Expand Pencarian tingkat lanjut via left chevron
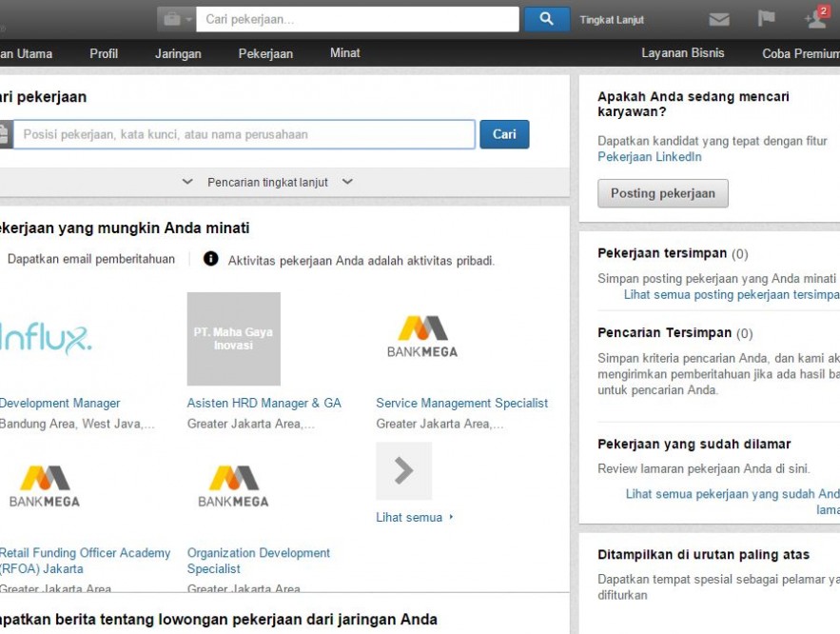840x634 pixels. click(187, 182)
